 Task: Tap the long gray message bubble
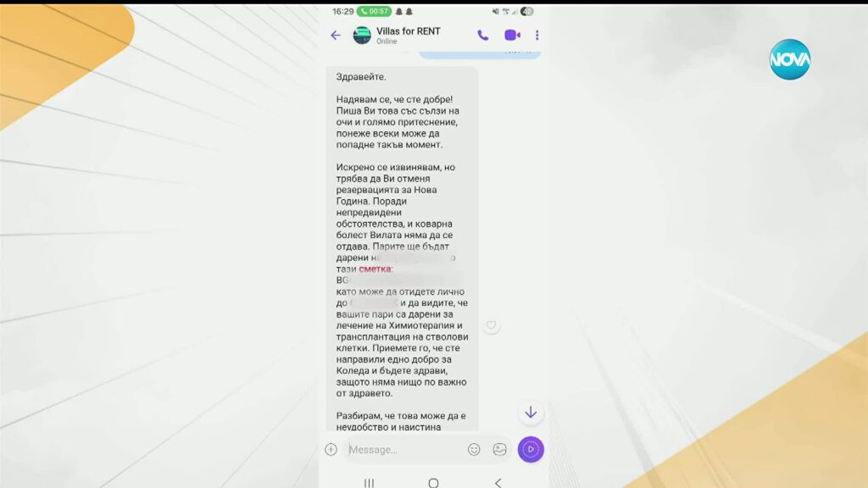(403, 249)
